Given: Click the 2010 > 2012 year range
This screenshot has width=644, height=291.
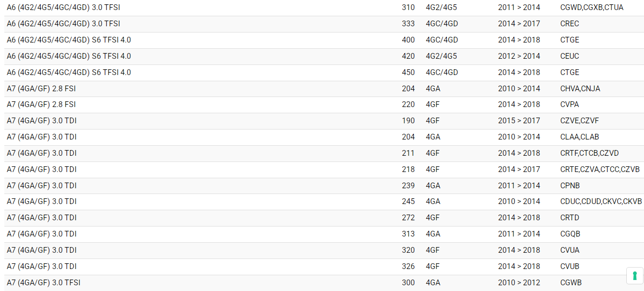Looking at the screenshot, I should (x=519, y=283).
